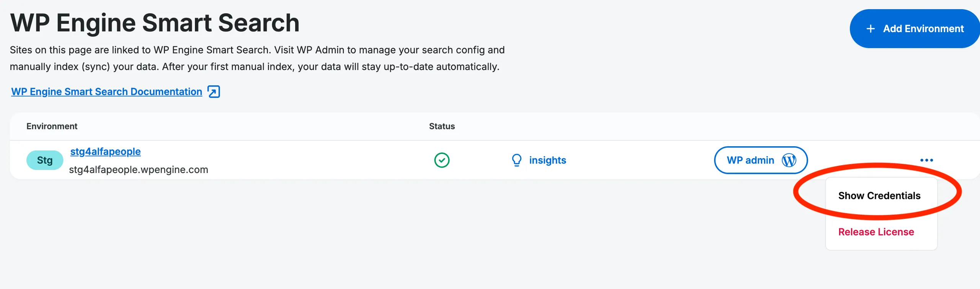The width and height of the screenshot is (980, 289).
Task: Click the stg4alfapeople table row
Action: coord(306,160)
